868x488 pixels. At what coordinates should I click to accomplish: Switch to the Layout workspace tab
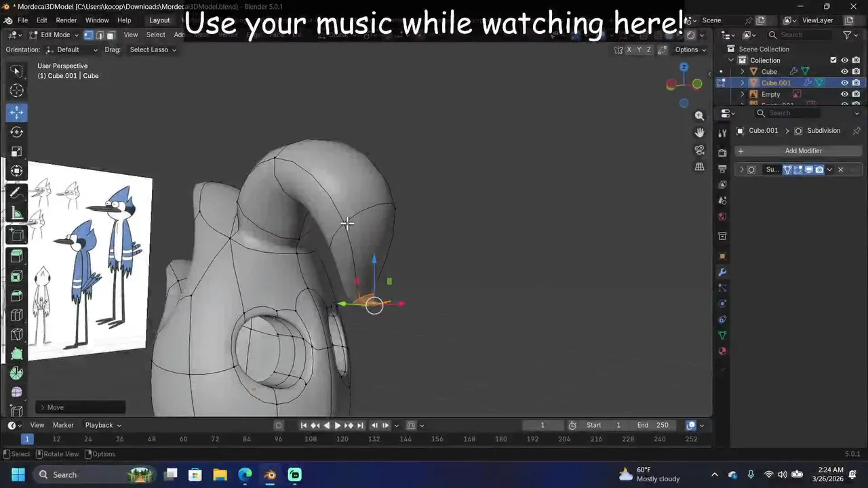tap(159, 20)
